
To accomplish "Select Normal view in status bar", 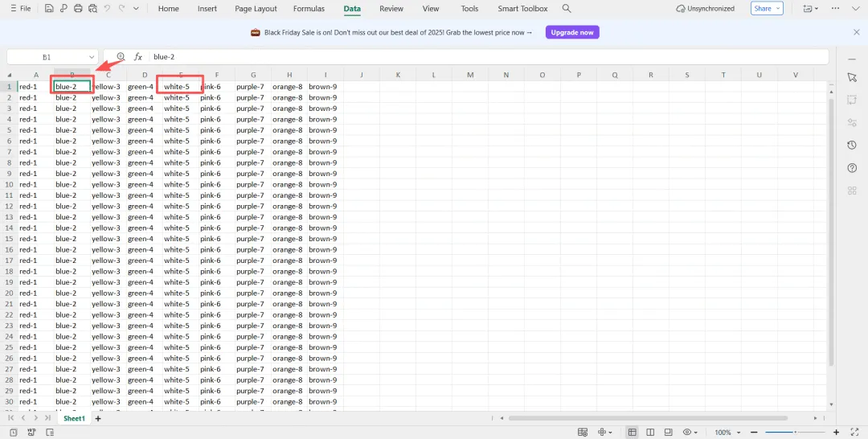I will [x=633, y=433].
